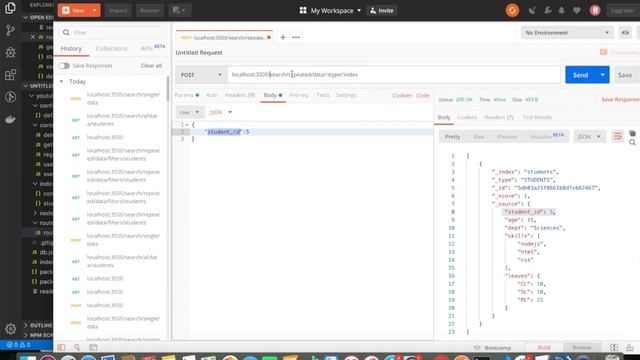640x360 pixels.
Task: Open the POST method dropdown
Action: click(201, 75)
